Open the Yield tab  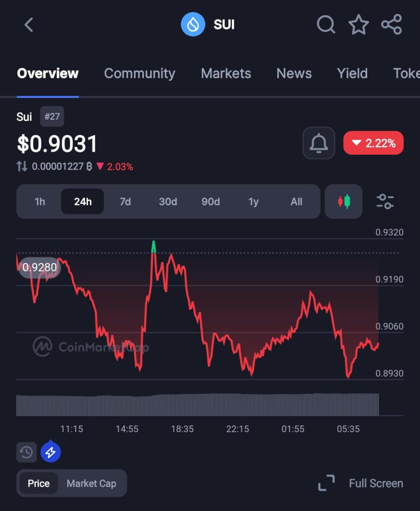tap(352, 73)
